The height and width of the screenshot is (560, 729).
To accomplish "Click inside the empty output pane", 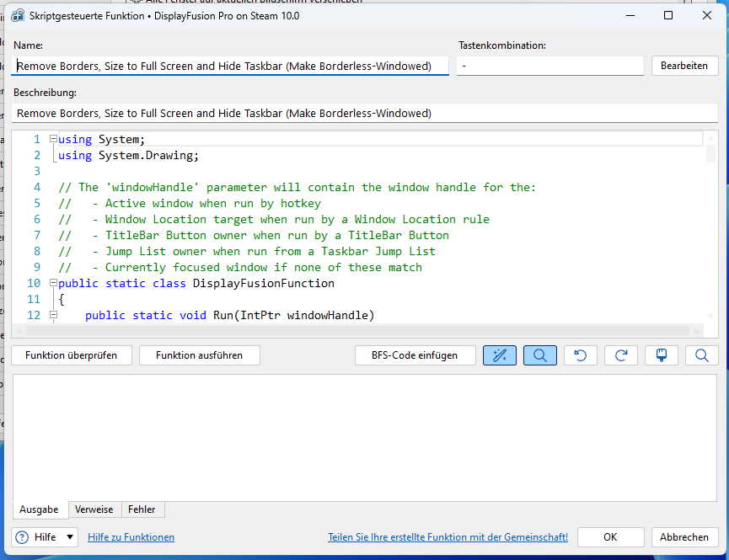I will click(x=365, y=438).
